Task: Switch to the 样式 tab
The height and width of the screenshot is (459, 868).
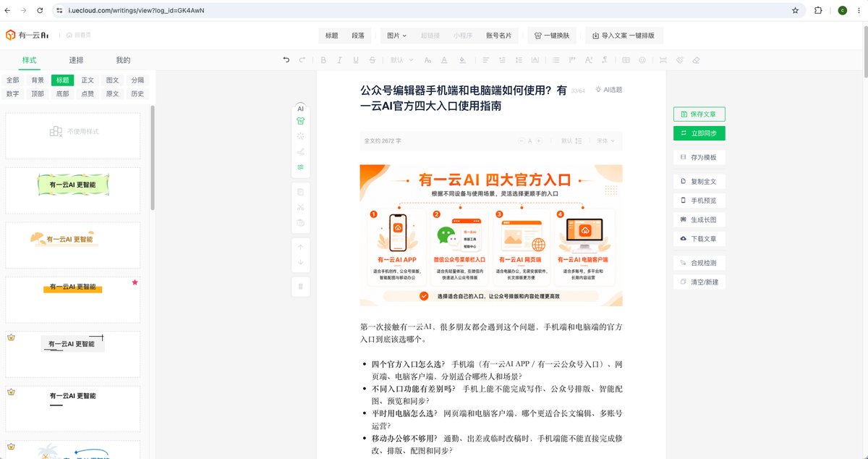Action: (x=29, y=60)
